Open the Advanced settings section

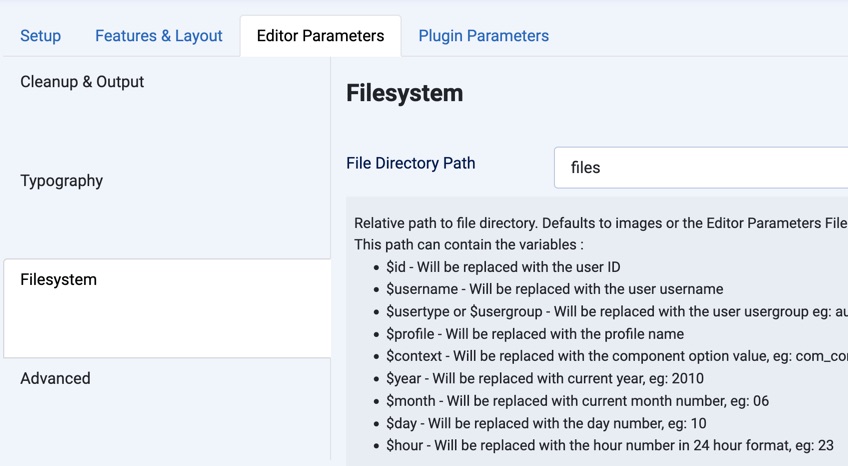click(55, 379)
